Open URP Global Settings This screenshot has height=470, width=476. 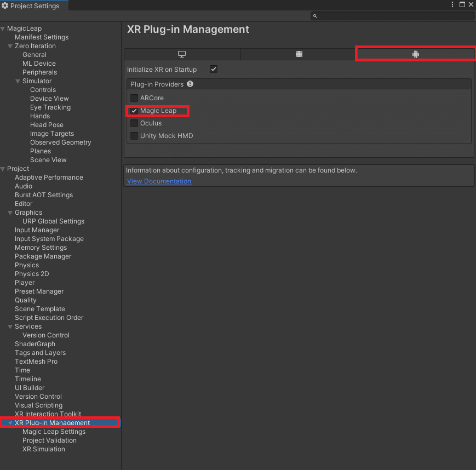coord(54,221)
